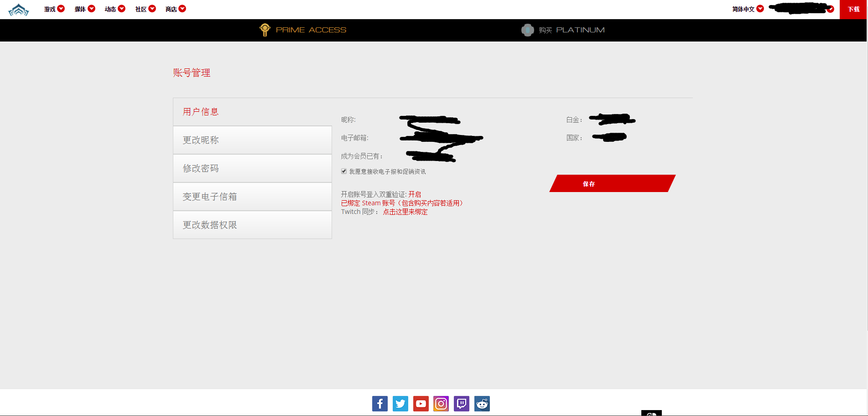Image resolution: width=868 pixels, height=416 pixels.
Task: Select the 用户信息 tab
Action: point(252,112)
